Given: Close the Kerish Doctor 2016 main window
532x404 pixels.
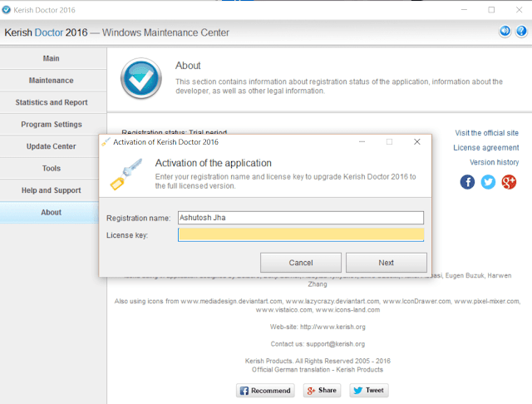Looking at the screenshot, I should point(519,10).
